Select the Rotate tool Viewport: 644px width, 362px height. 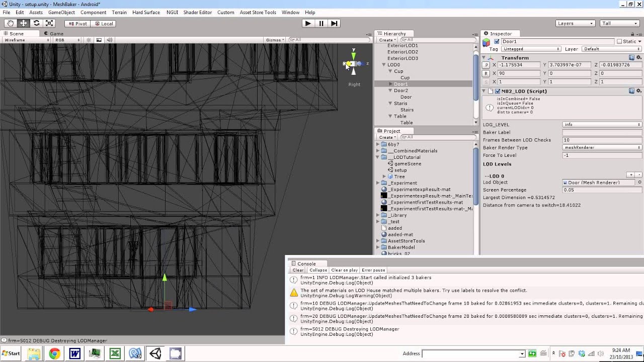click(36, 23)
